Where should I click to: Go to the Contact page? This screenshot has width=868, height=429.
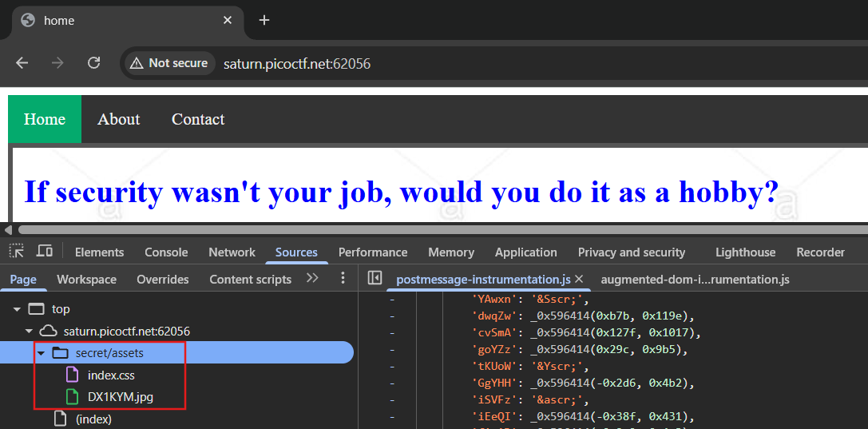(x=198, y=119)
